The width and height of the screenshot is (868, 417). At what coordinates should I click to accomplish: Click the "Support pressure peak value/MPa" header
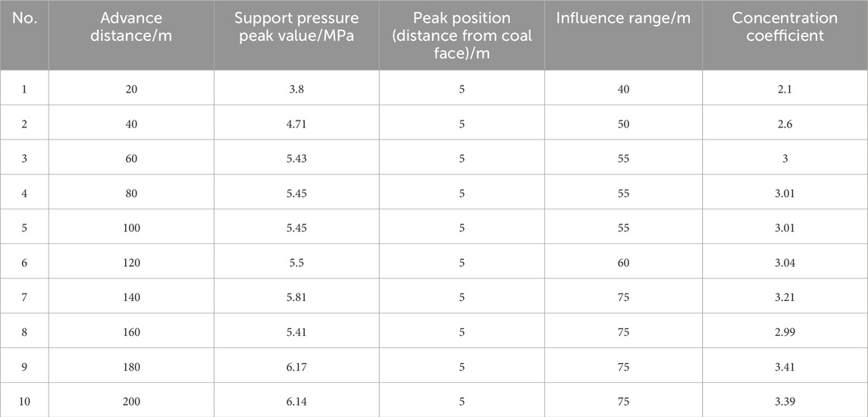click(296, 27)
